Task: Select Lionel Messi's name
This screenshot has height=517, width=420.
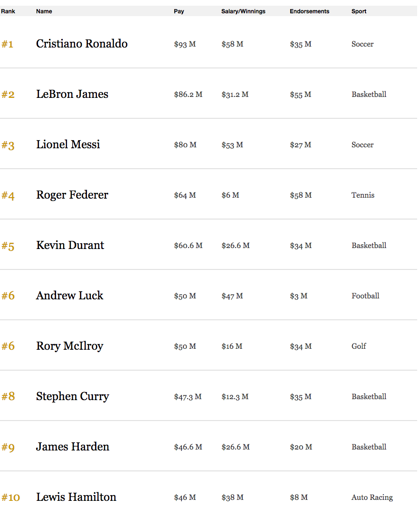Action: click(x=68, y=144)
